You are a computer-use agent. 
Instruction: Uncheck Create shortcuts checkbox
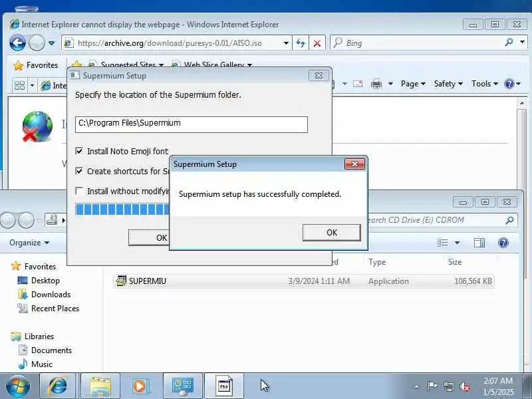[79, 171]
